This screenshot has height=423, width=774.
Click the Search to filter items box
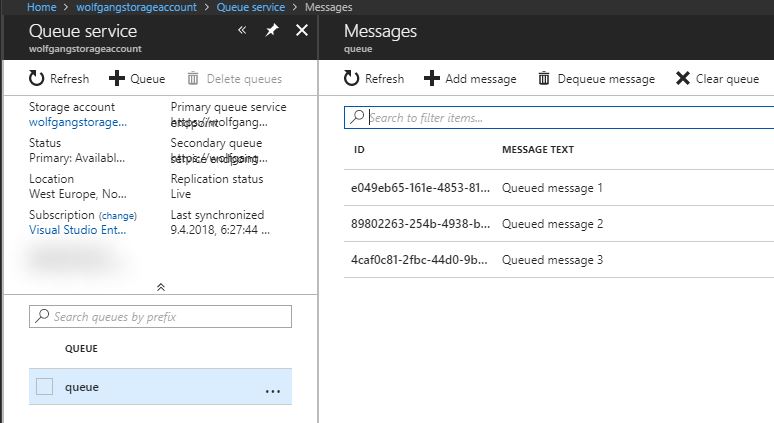560,117
